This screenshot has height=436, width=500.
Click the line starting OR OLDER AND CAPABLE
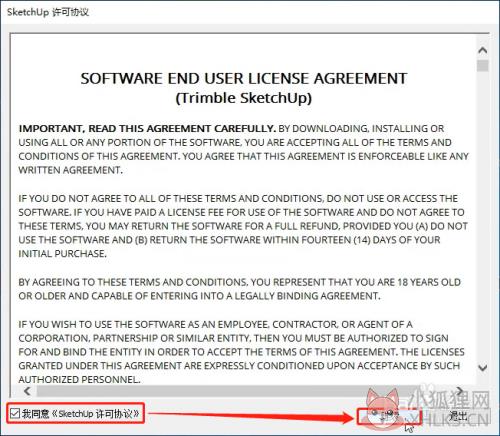point(199,296)
